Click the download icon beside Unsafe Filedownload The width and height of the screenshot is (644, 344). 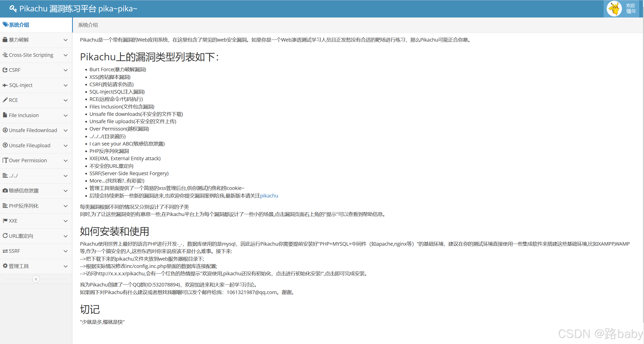tap(5, 130)
